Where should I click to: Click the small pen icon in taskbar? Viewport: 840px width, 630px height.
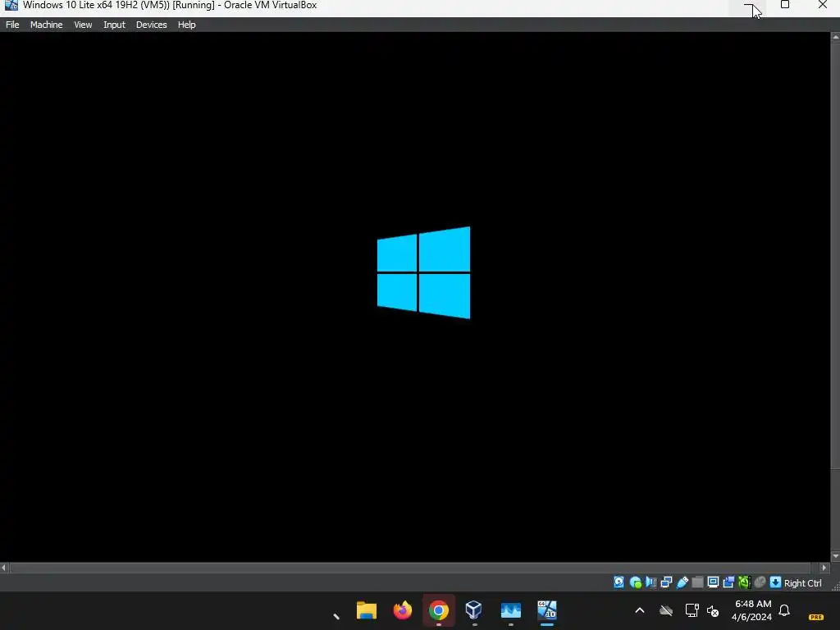(336, 616)
